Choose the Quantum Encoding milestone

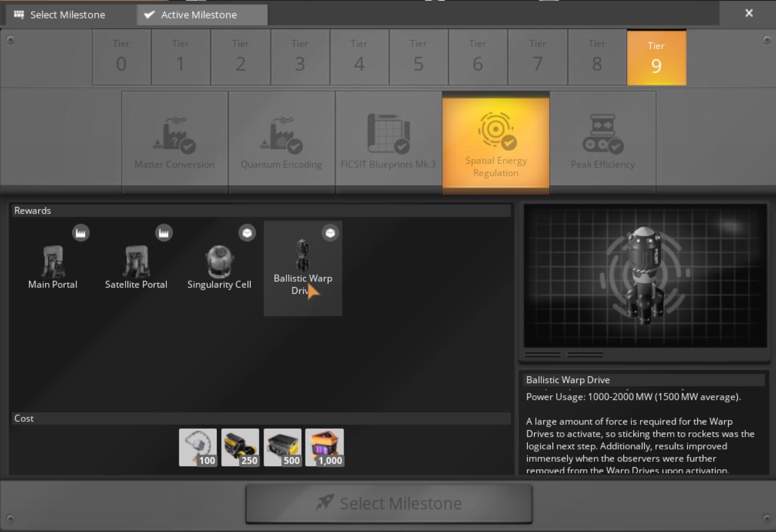click(x=281, y=142)
